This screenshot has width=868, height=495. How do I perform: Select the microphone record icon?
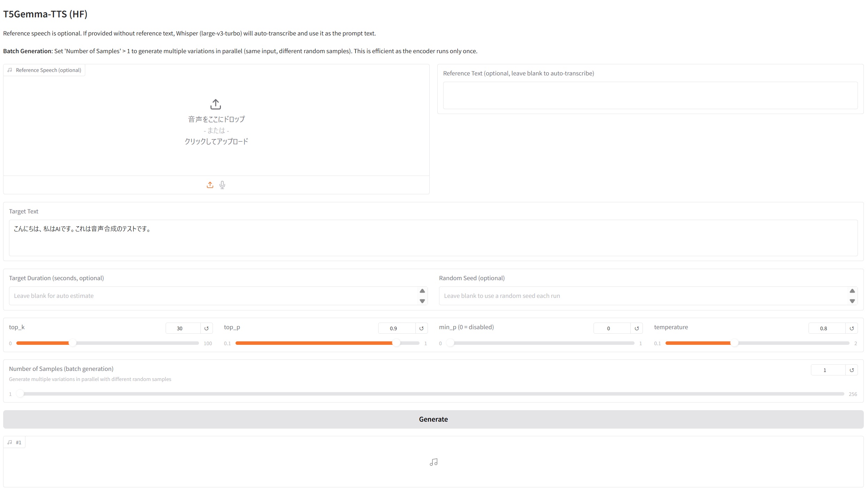point(222,185)
